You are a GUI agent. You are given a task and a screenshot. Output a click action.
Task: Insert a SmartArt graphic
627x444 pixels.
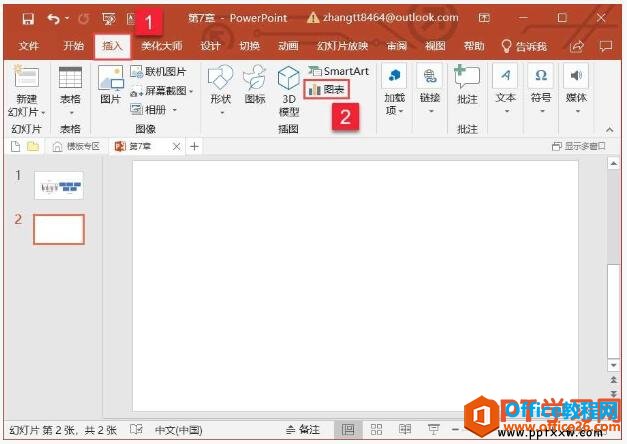338,71
